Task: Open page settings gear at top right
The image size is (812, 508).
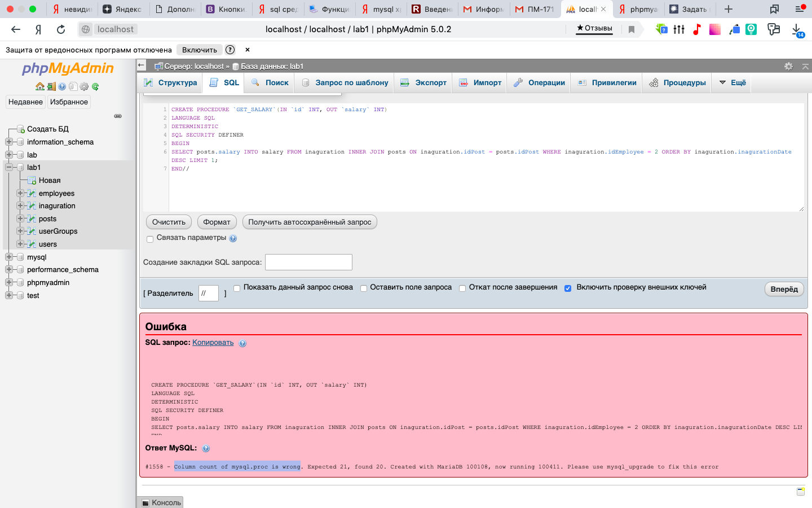Action: (x=788, y=66)
